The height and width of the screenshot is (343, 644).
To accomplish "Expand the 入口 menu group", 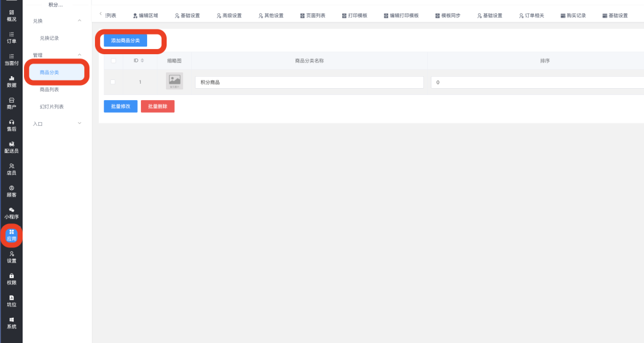I will [x=79, y=123].
